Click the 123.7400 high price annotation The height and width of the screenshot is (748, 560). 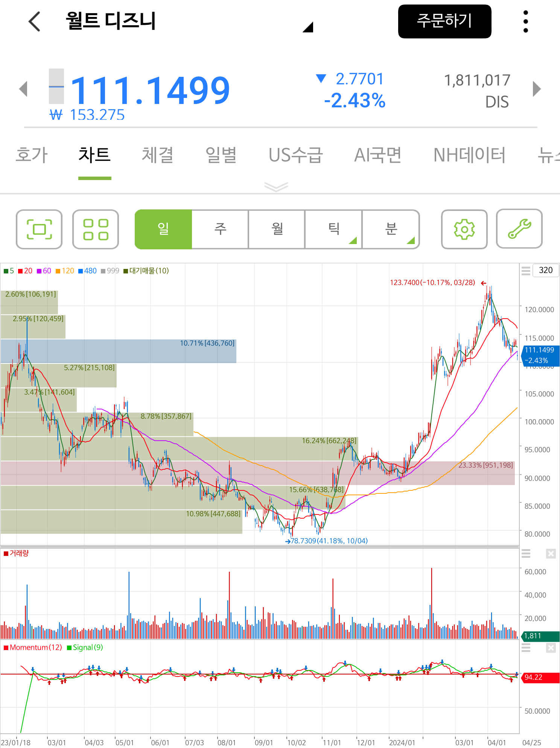(x=438, y=283)
